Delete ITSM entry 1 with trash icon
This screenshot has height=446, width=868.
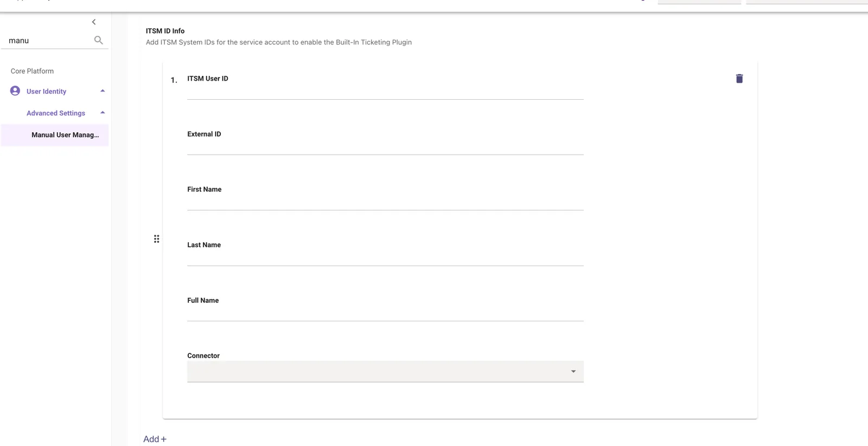click(739, 79)
